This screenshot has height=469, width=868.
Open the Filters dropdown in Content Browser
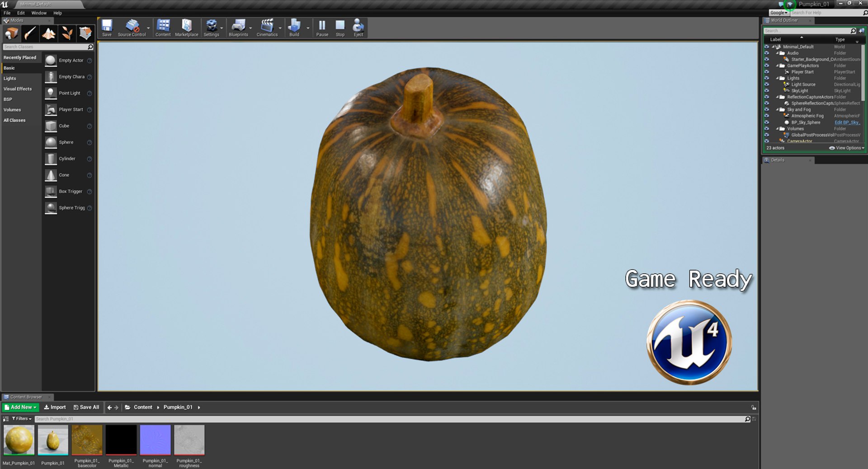22,419
